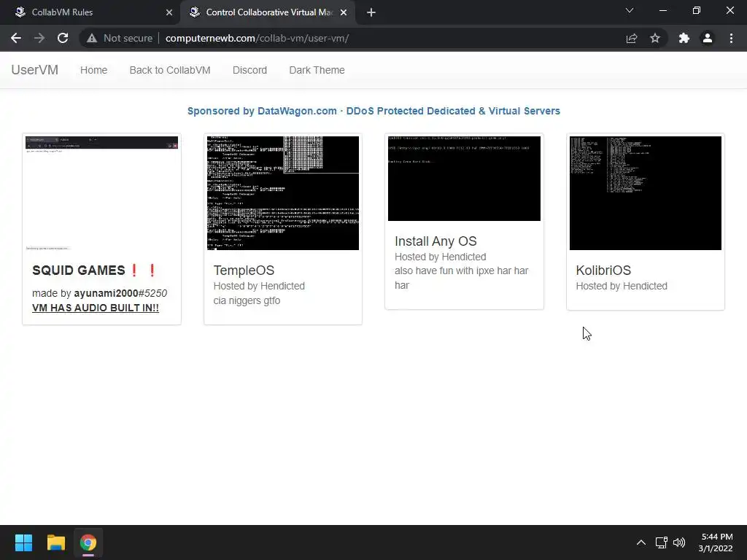The height and width of the screenshot is (560, 747).
Task: Share this page via the share icon
Action: (632, 38)
